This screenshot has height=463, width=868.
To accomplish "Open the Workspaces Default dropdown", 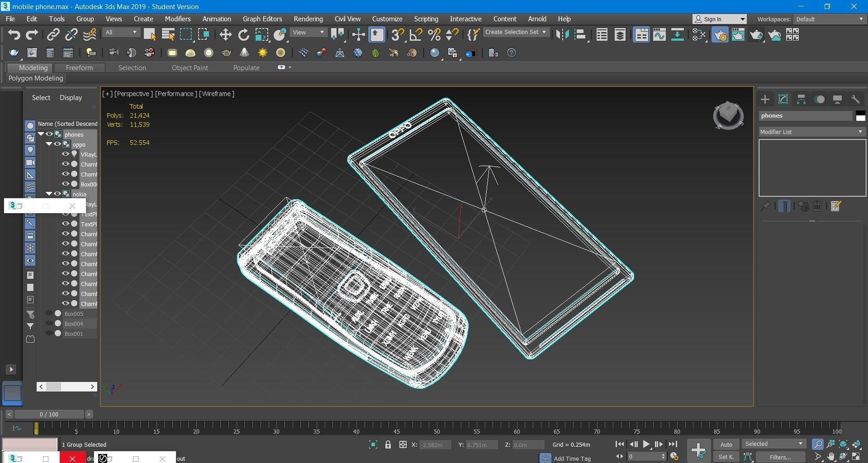I will coord(830,19).
